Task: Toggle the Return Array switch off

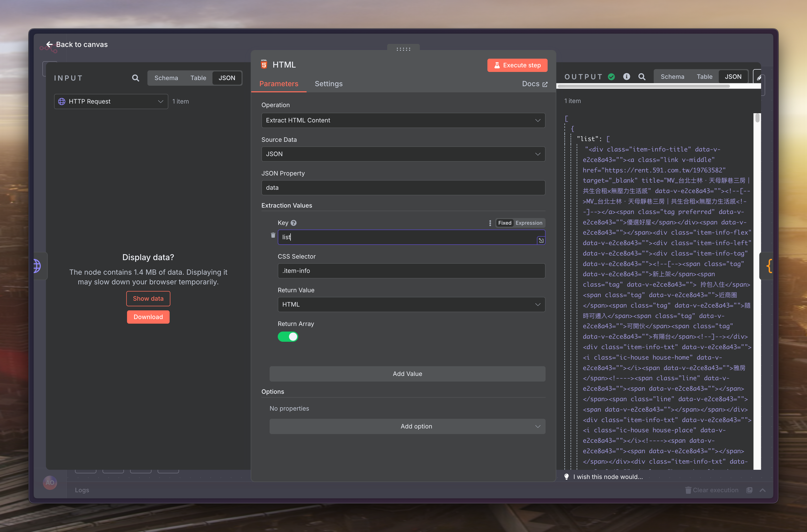Action: coord(288,337)
